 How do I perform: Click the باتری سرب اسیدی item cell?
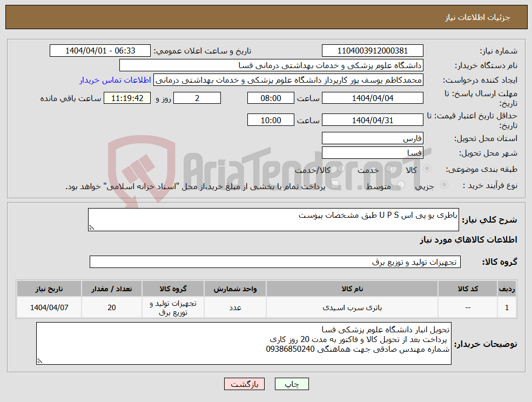(352, 307)
